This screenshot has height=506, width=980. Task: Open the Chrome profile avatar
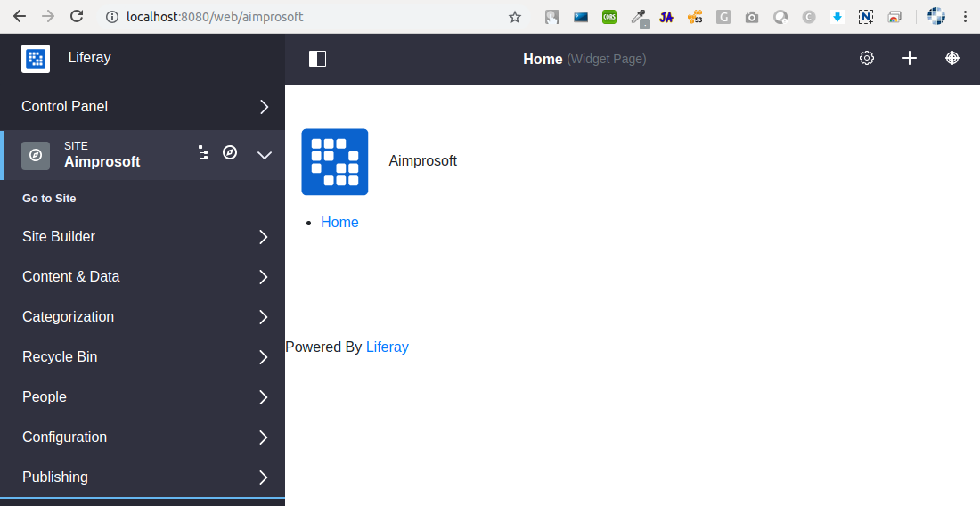[x=936, y=16]
